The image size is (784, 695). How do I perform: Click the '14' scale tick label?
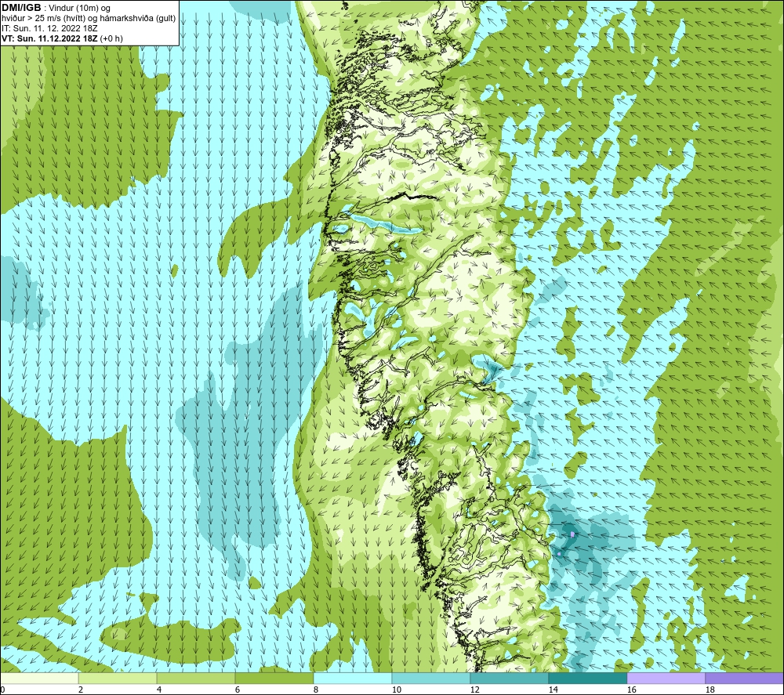[553, 690]
